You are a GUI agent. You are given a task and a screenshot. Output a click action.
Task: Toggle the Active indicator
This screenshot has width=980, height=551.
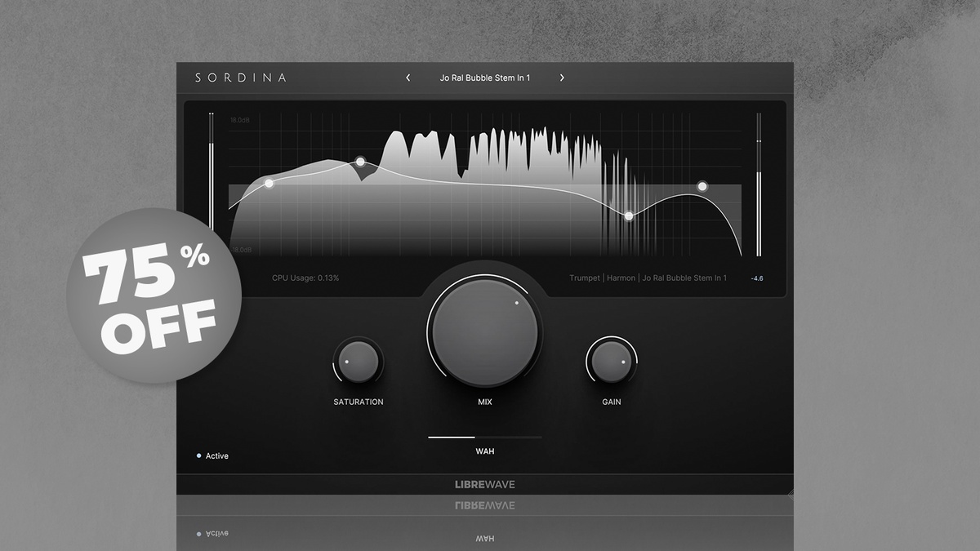coord(212,455)
